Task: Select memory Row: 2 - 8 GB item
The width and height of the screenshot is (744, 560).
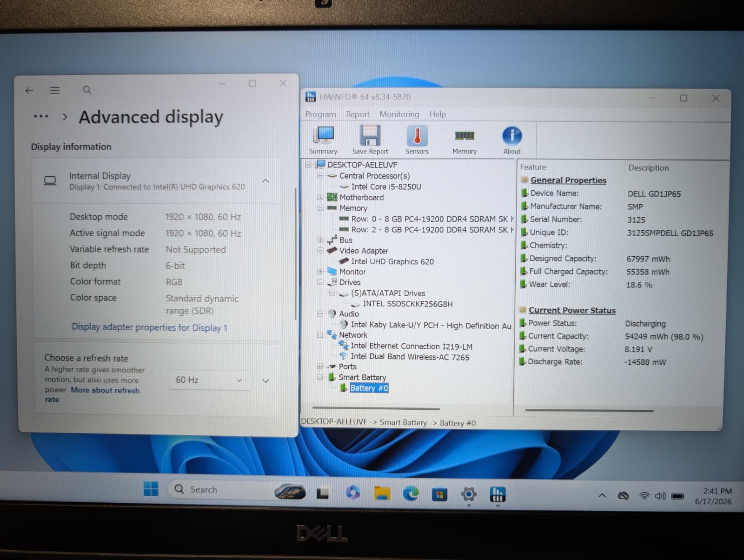Action: 432,229
